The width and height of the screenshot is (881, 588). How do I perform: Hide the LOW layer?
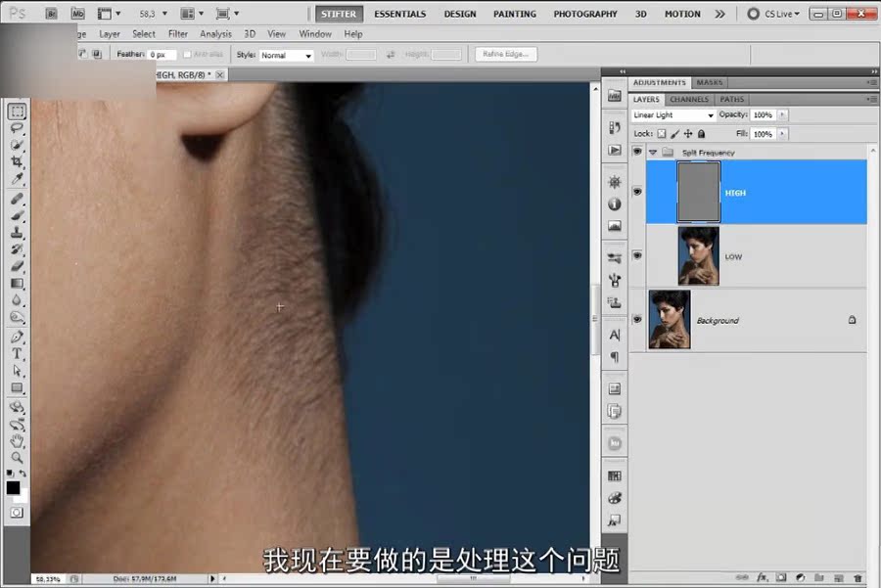click(x=637, y=255)
